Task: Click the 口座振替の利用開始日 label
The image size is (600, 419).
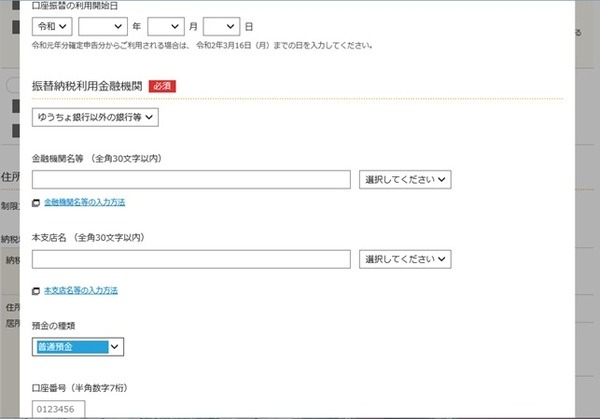Action: point(75,6)
